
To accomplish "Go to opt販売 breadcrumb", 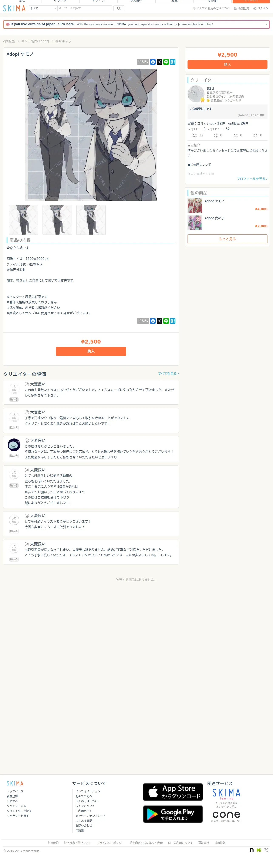I will point(9,41).
